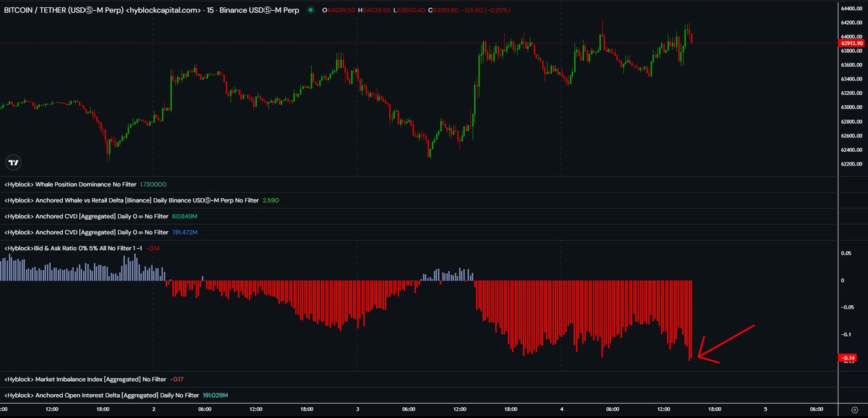Click 64200.00 on the price axis
The width and height of the screenshot is (868, 418).
click(851, 22)
